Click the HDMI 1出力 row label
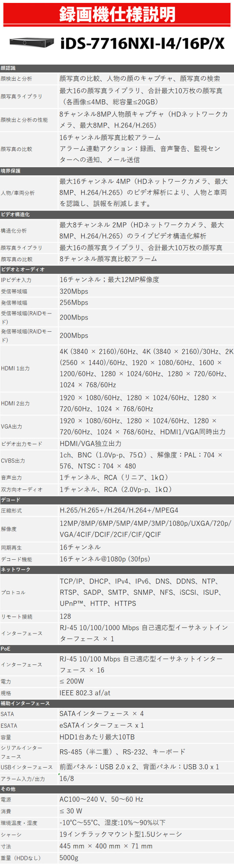 point(15,369)
